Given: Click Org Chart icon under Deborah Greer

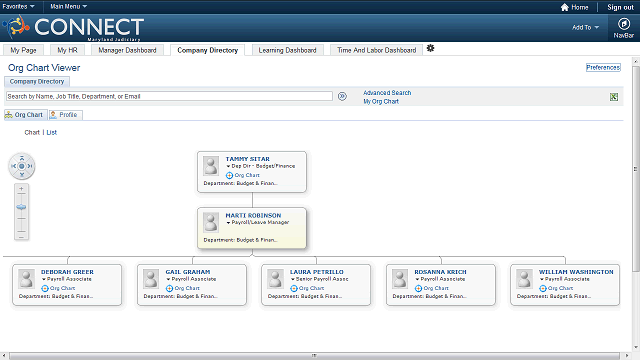Looking at the screenshot, I should (45, 289).
